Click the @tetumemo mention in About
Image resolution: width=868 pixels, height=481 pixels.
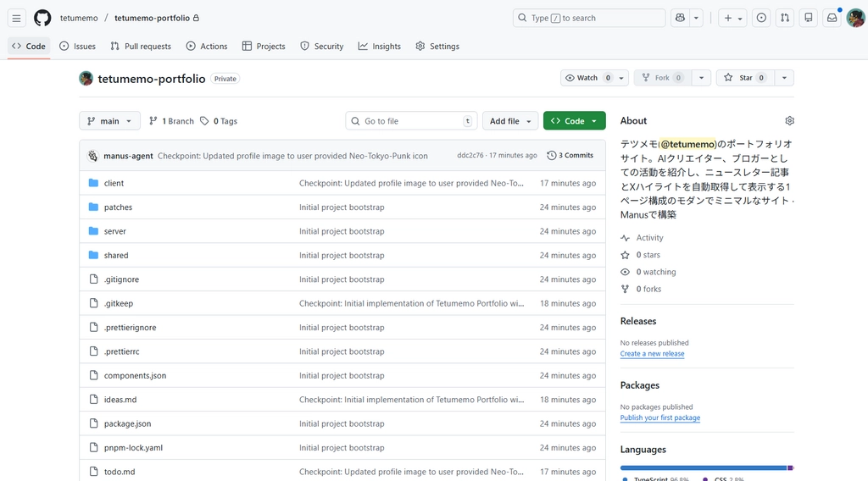coord(687,144)
